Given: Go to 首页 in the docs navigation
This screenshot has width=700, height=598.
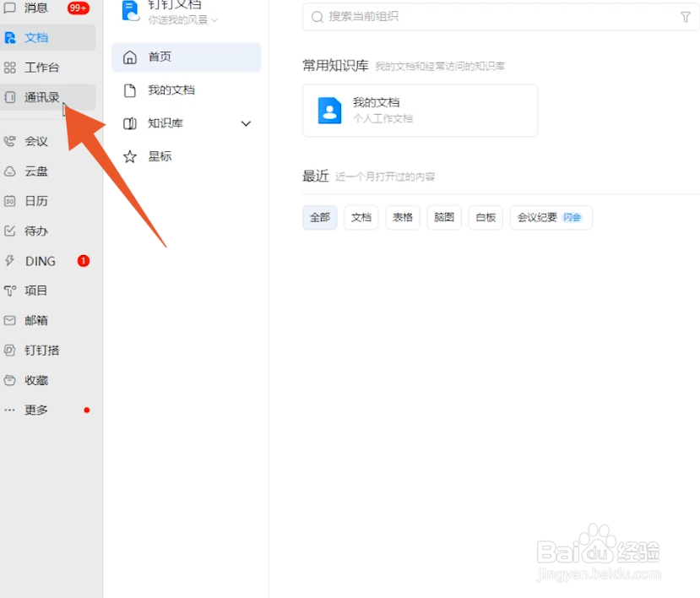Looking at the screenshot, I should coord(186,57).
